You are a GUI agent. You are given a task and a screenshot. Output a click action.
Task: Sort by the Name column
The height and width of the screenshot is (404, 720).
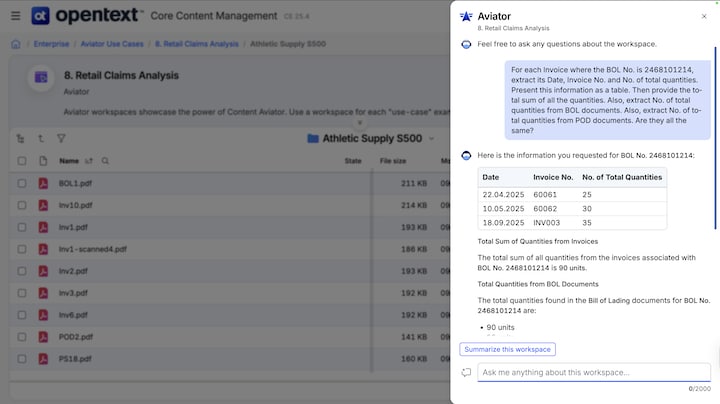(69, 161)
